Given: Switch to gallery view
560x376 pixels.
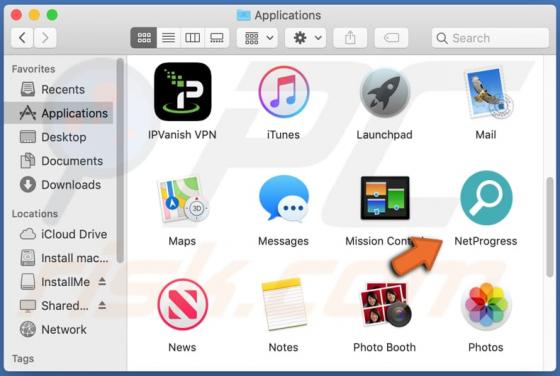Looking at the screenshot, I should [217, 37].
